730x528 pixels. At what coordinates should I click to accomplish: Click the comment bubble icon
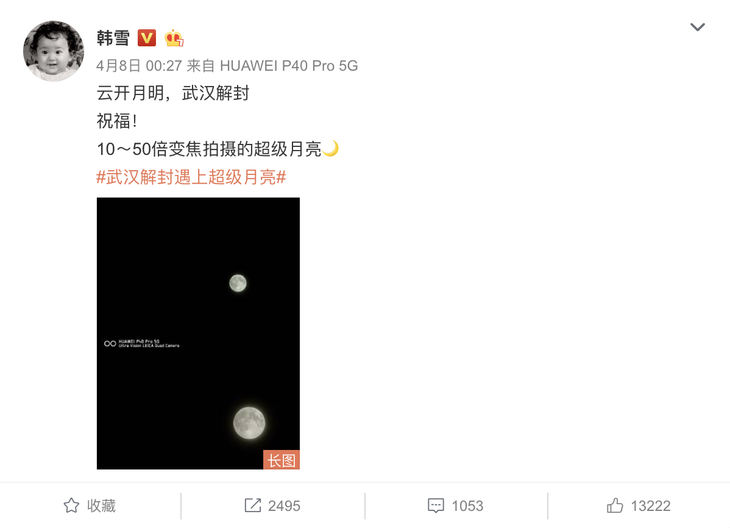436,506
